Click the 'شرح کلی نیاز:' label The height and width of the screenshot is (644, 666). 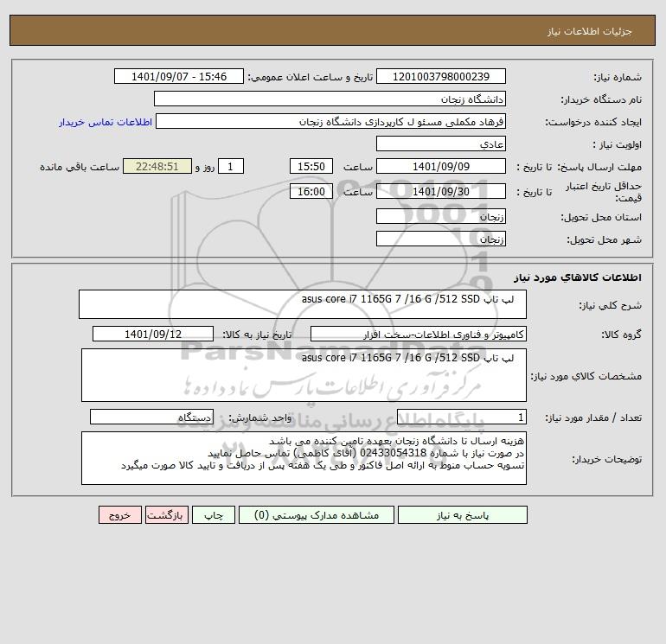pyautogui.click(x=611, y=305)
